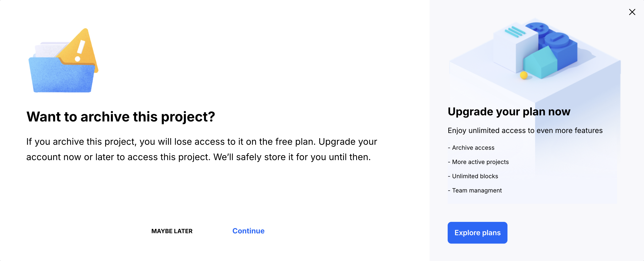The height and width of the screenshot is (261, 644).
Task: Click the MAYBE LATER button
Action: [172, 231]
